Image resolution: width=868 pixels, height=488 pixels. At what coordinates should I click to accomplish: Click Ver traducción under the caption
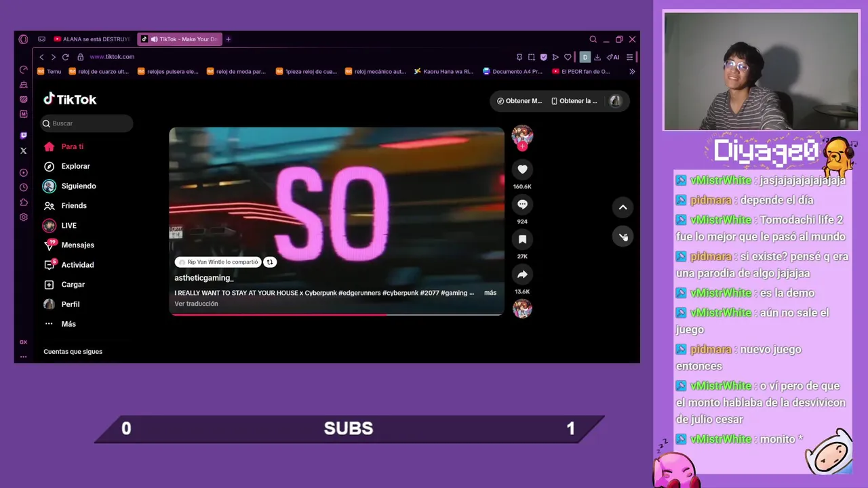(196, 304)
